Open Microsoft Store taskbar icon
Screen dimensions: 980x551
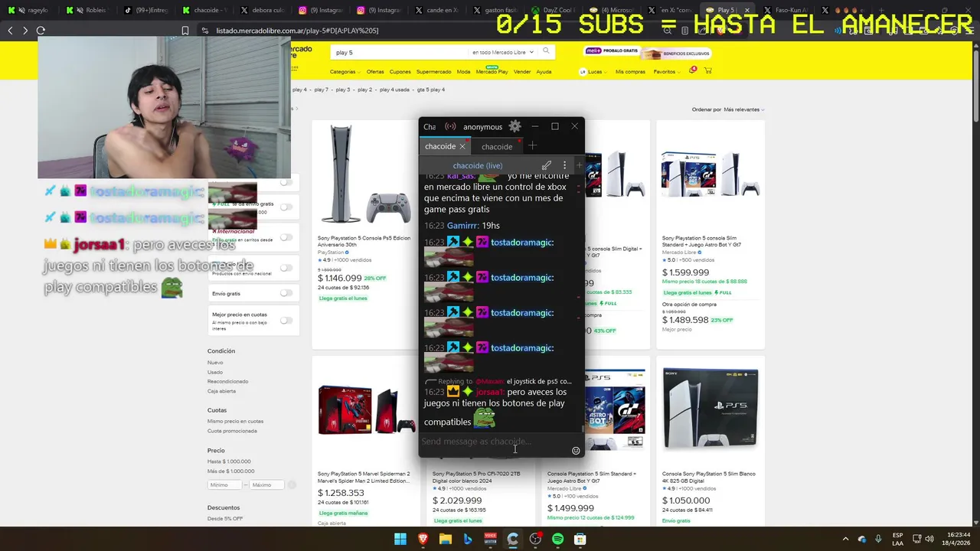click(x=580, y=539)
